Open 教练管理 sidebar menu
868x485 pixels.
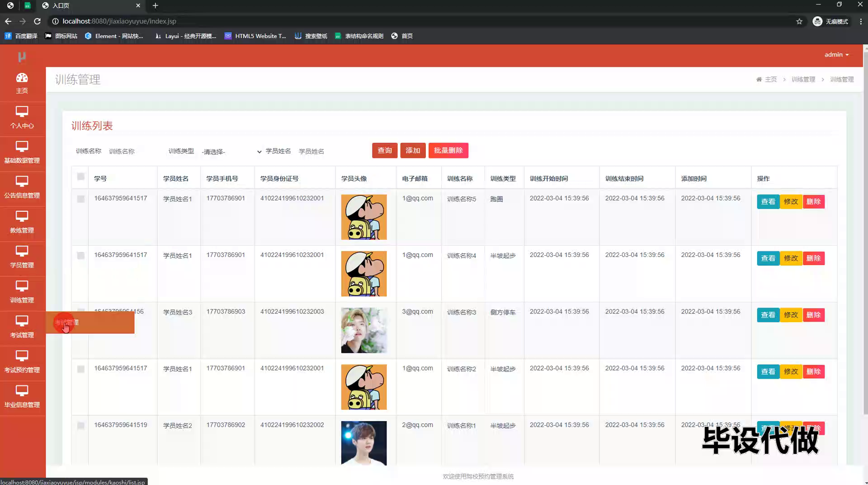tap(22, 223)
